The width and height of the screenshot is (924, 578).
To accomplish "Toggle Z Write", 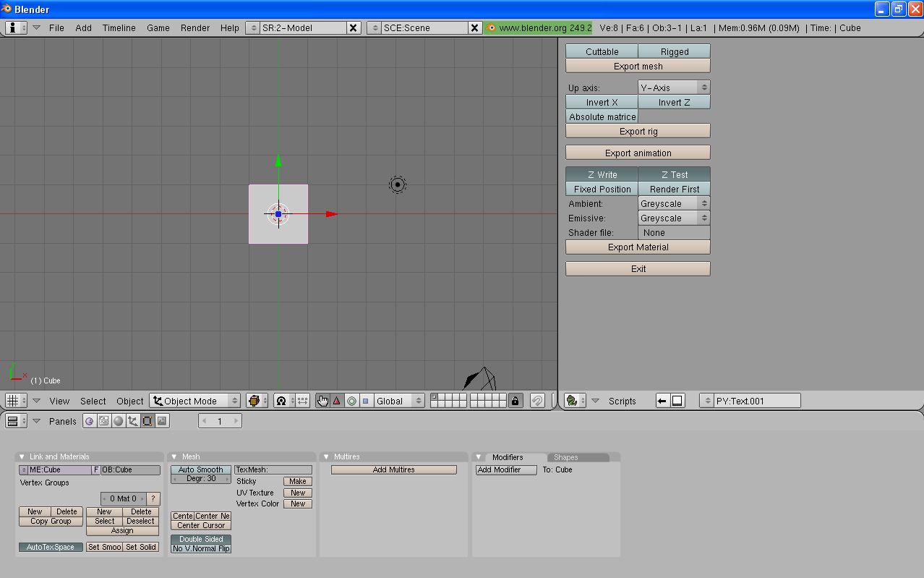I will pos(602,174).
